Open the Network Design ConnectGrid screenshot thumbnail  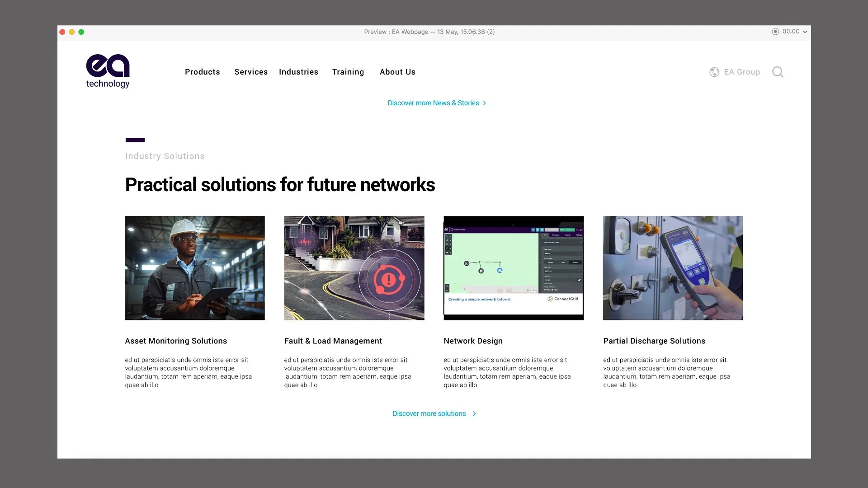(514, 268)
